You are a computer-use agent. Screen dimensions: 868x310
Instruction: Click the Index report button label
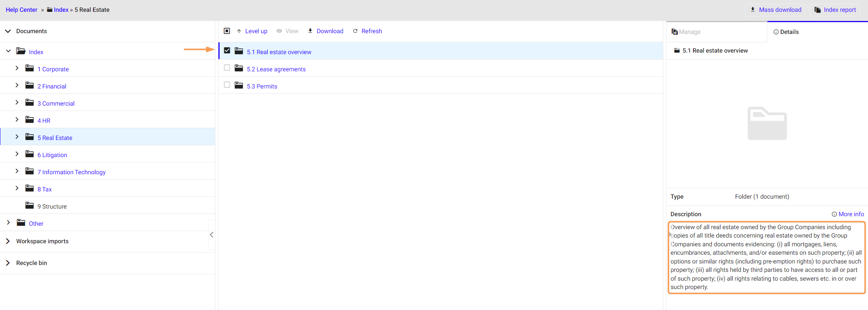pos(840,10)
